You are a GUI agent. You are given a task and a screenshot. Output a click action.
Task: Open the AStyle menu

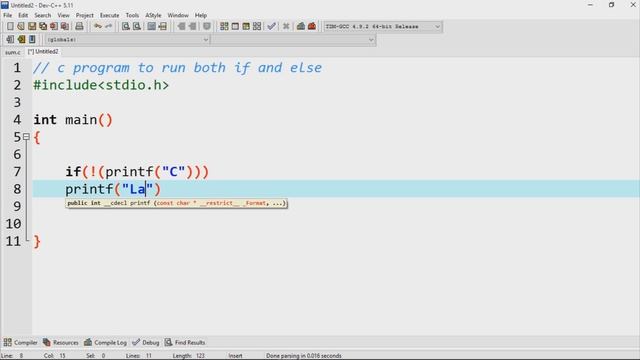point(153,15)
